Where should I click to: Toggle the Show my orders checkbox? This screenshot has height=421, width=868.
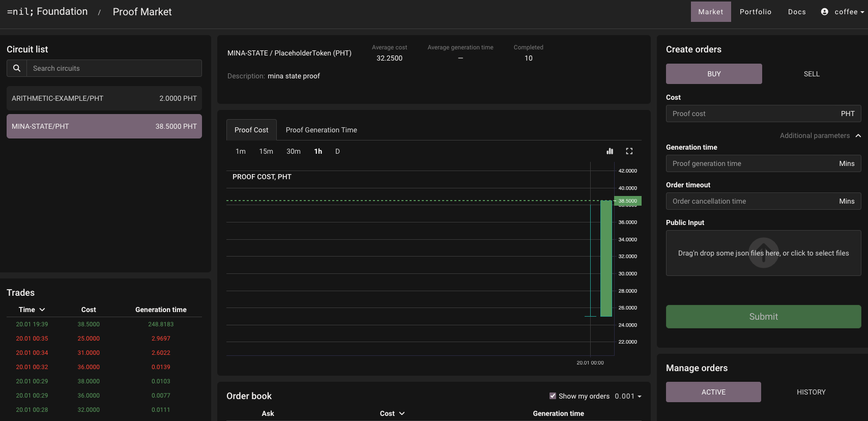pyautogui.click(x=553, y=396)
